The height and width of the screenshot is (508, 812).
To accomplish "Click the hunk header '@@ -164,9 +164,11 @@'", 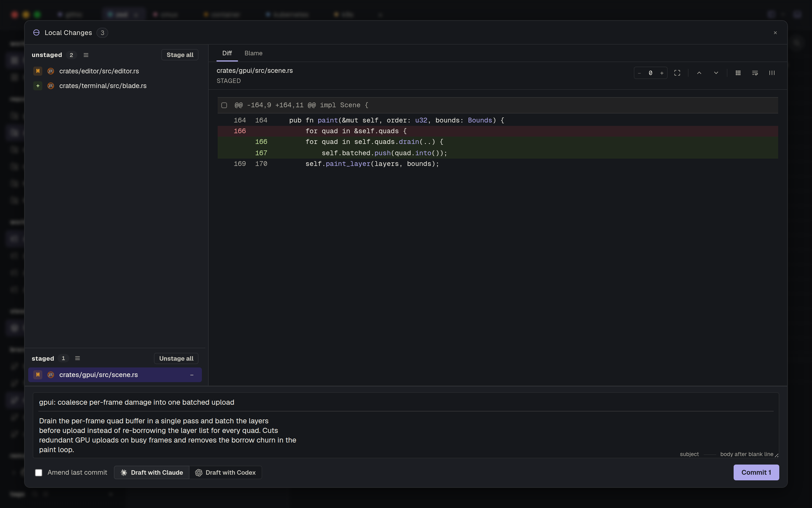I will tap(275, 105).
